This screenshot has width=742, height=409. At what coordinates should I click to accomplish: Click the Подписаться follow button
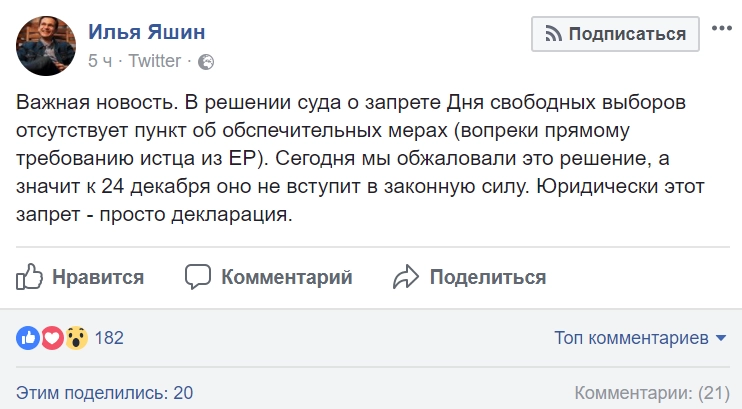tap(615, 33)
